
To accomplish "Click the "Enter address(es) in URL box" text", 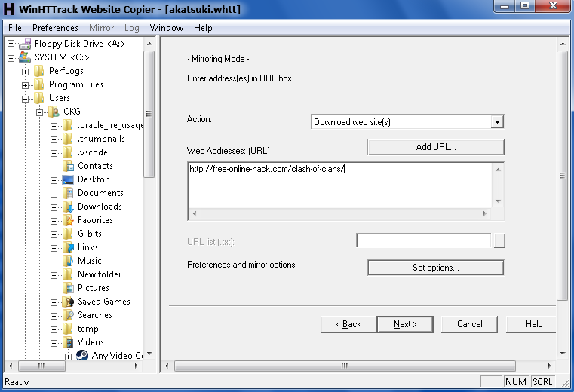I will 239,78.
